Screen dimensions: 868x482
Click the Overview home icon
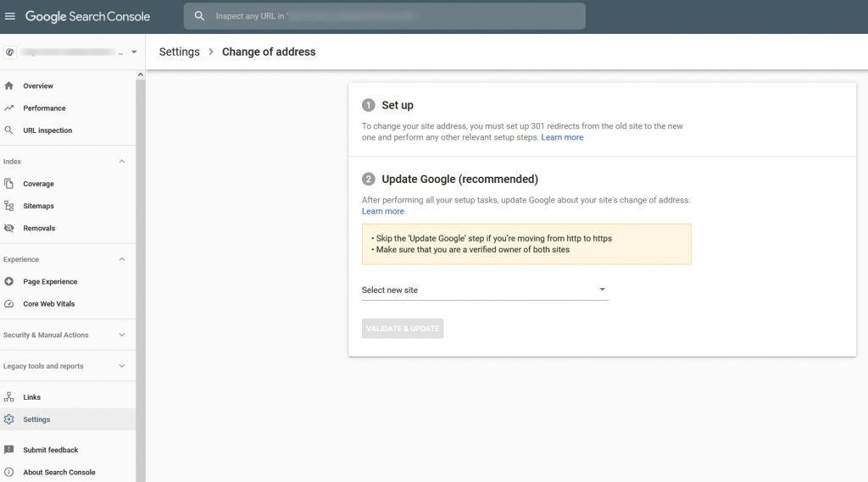click(x=8, y=86)
